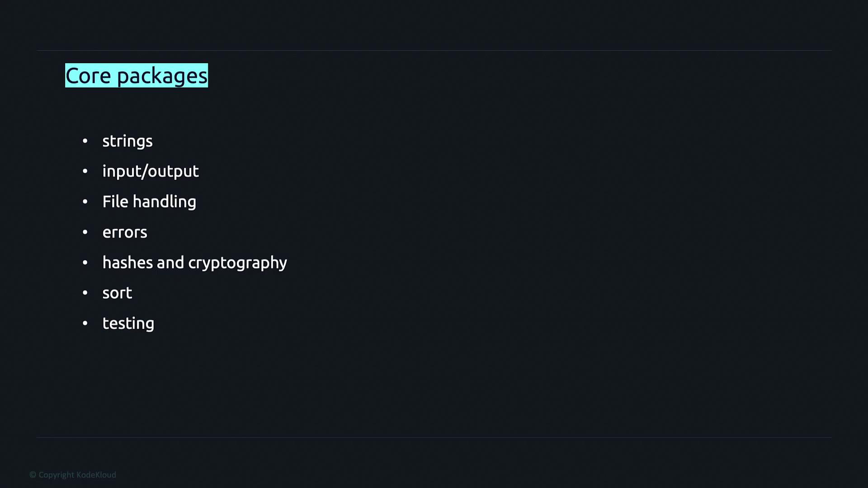Click the word "handling" in the list
This screenshot has width=868, height=488.
(x=165, y=202)
